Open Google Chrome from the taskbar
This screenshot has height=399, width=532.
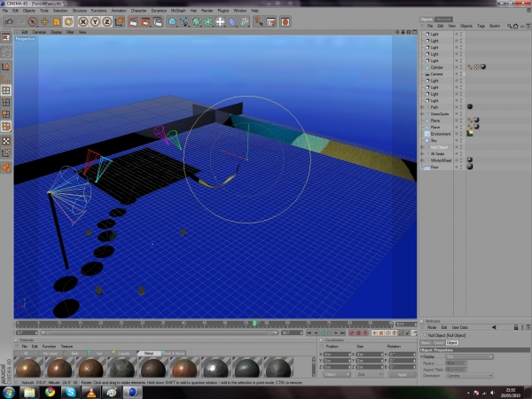51,393
